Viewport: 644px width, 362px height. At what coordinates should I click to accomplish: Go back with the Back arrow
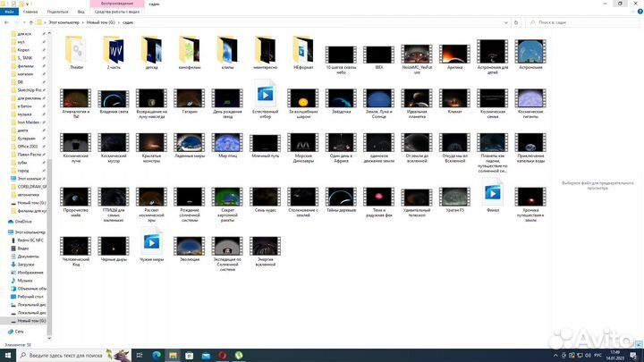pyautogui.click(x=7, y=20)
